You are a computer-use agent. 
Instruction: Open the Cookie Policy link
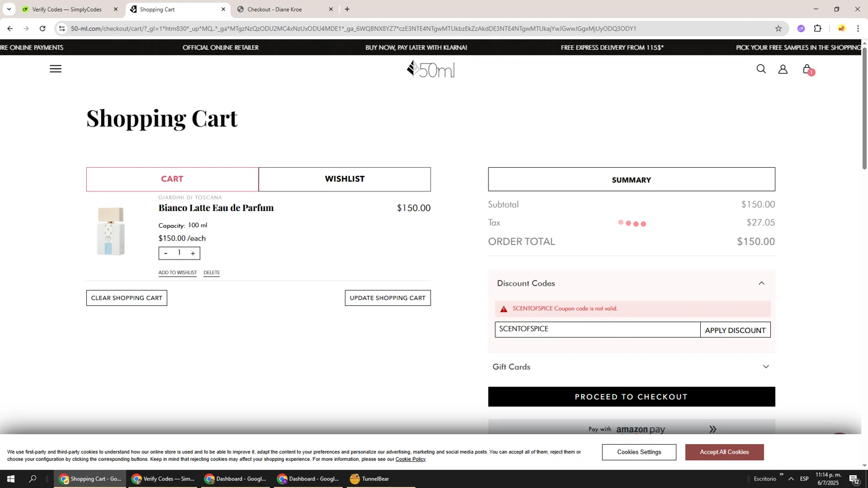[410, 460]
